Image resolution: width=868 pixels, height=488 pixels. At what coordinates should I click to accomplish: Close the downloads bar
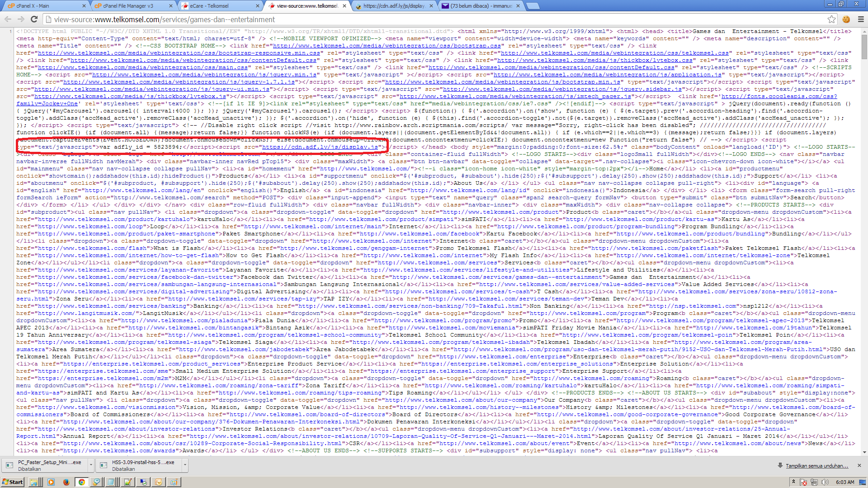pos(859,465)
